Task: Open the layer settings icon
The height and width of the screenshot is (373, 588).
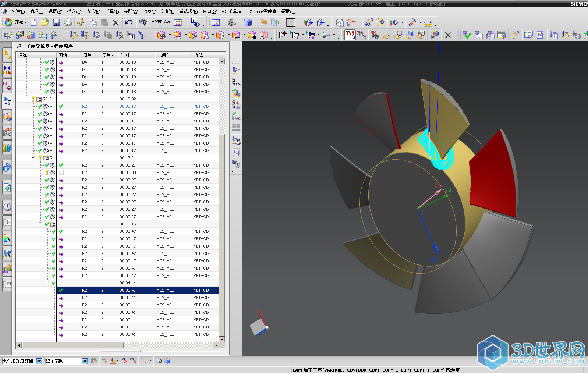Action: pyautogui.click(x=340, y=22)
